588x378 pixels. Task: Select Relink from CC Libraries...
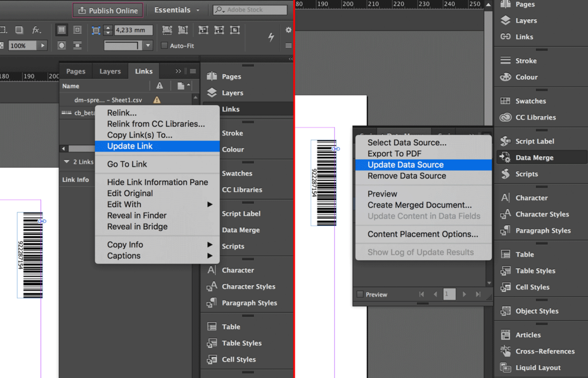coord(157,124)
